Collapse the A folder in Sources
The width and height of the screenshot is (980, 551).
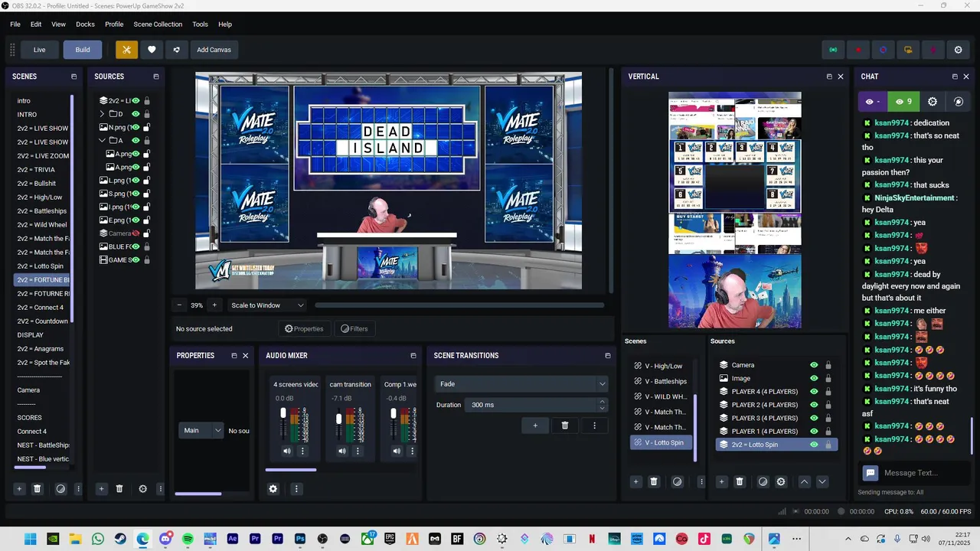coord(103,141)
